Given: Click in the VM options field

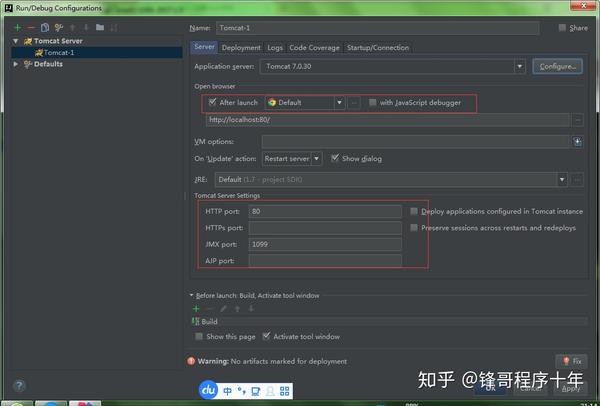Looking at the screenshot, I should pyautogui.click(x=416, y=142).
